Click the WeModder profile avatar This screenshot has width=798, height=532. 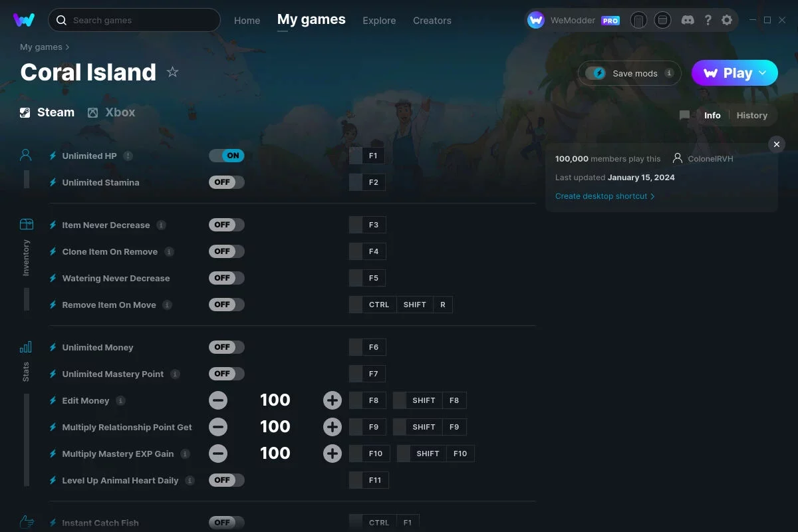click(536, 20)
